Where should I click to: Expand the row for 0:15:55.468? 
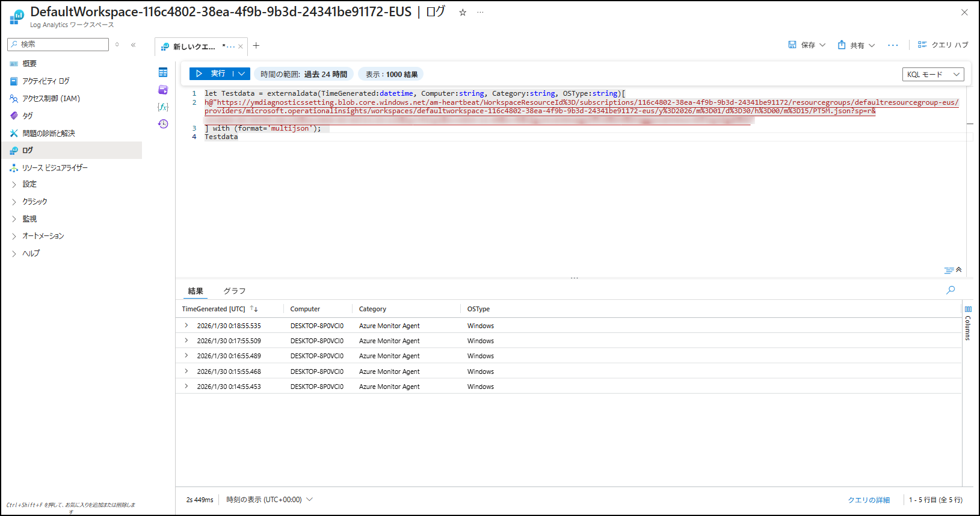coord(186,371)
